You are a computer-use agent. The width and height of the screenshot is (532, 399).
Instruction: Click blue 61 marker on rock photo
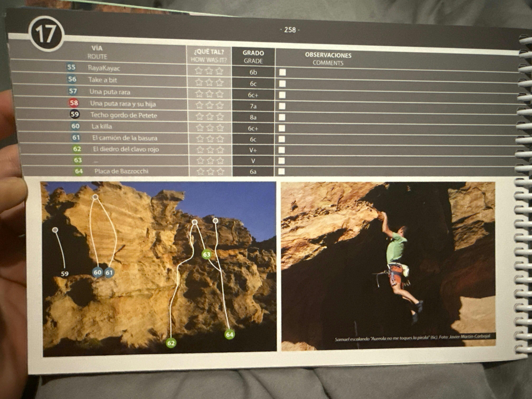[109, 272]
